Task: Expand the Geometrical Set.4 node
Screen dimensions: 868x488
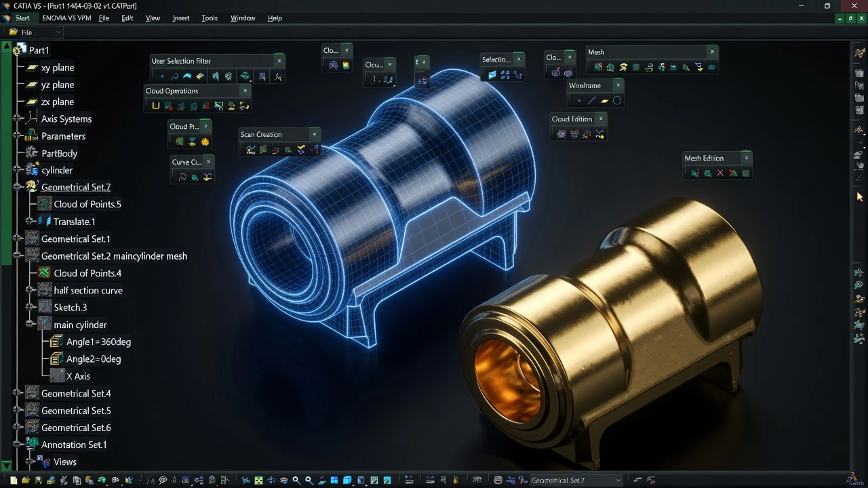Action: point(18,393)
